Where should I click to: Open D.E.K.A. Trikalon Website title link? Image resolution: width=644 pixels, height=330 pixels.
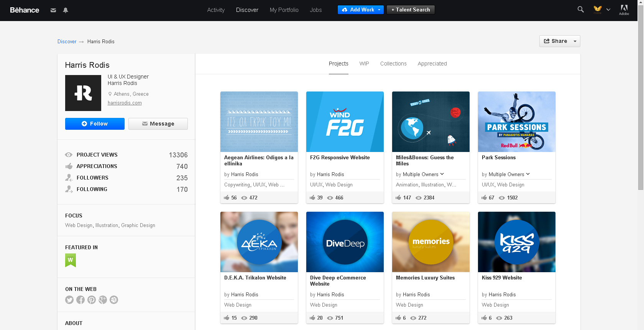255,278
